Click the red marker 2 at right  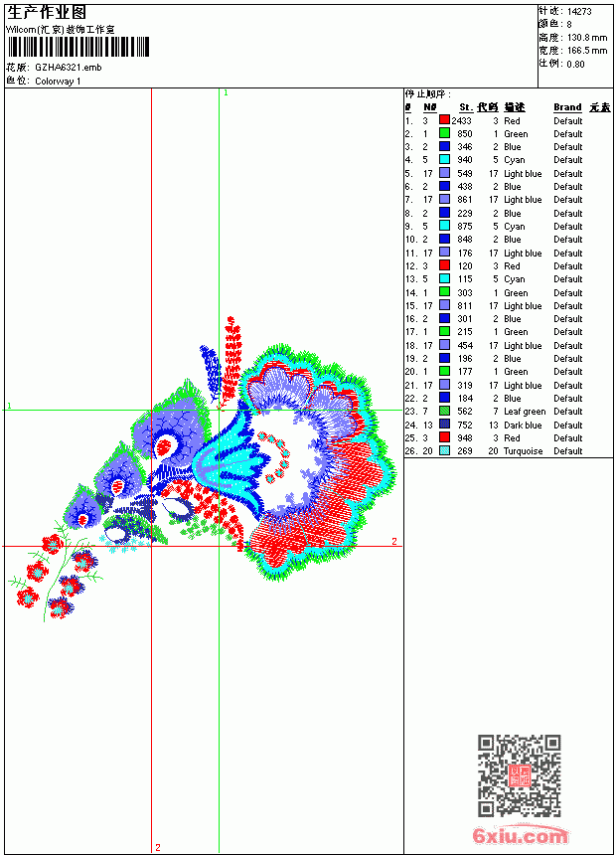(394, 541)
